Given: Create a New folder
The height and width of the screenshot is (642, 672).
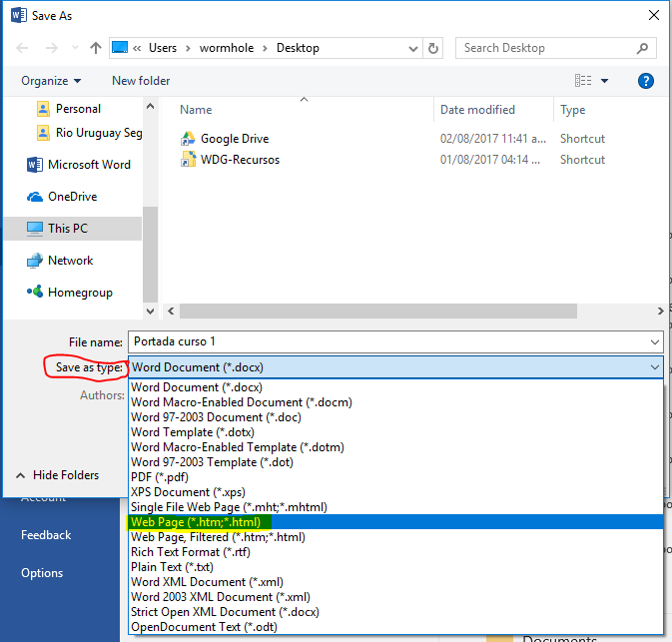Looking at the screenshot, I should [x=141, y=81].
